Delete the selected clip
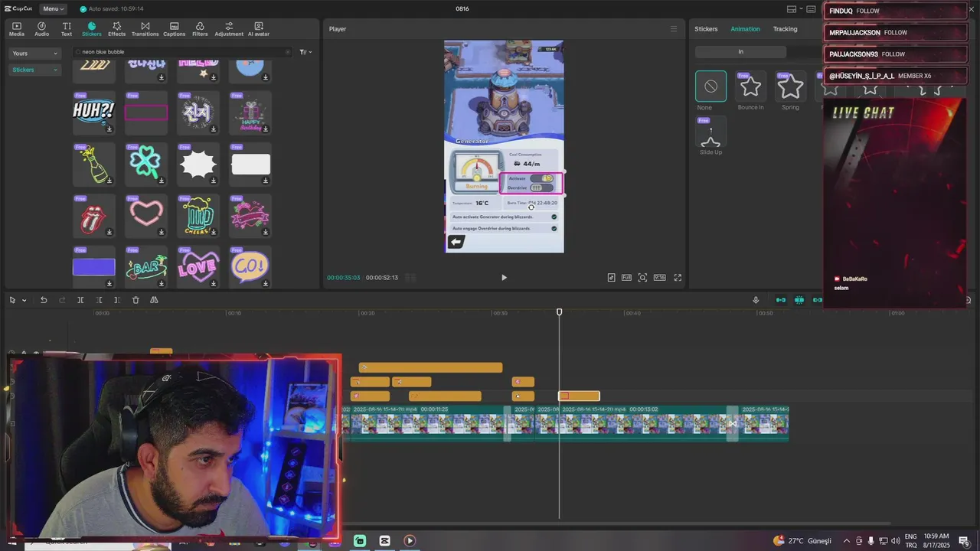This screenshot has height=551, width=980. [136, 300]
